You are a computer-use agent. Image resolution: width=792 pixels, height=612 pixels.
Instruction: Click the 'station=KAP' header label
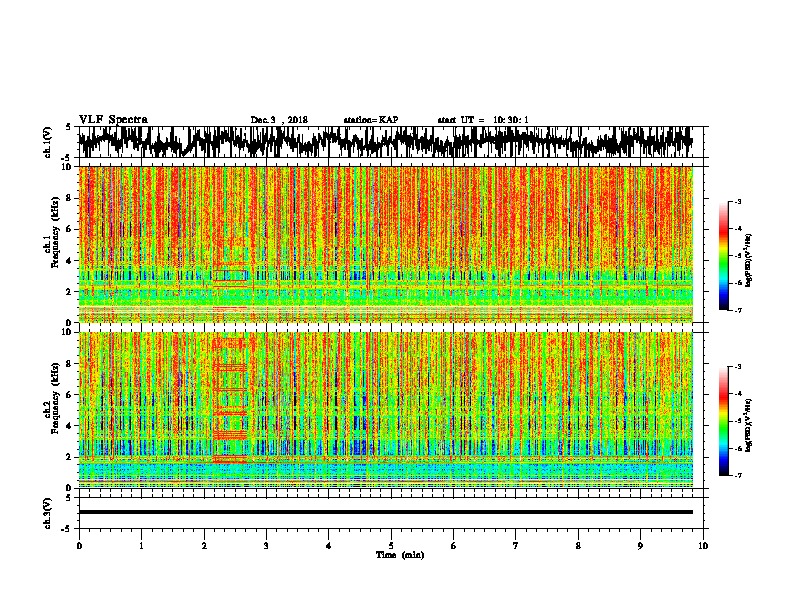[x=371, y=120]
